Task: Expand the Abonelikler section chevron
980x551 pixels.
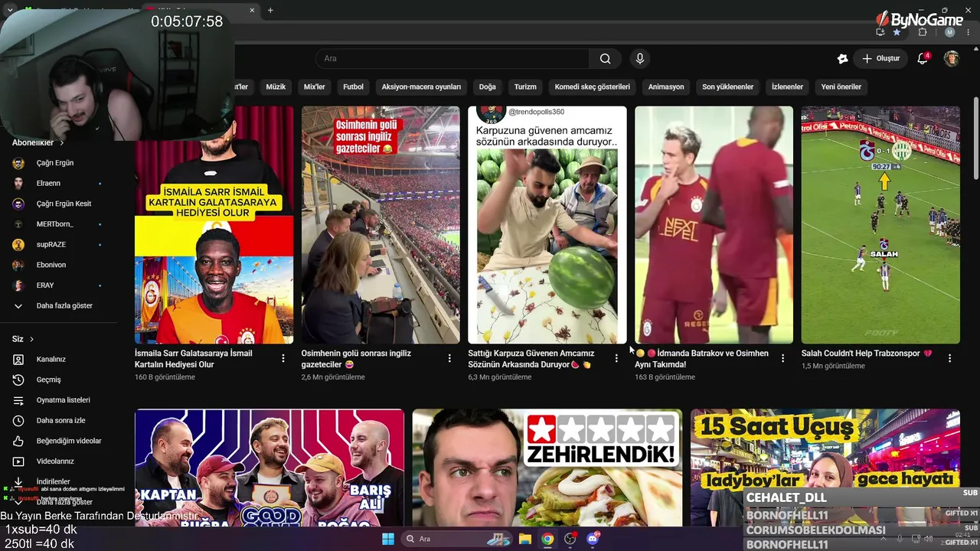Action: coord(61,143)
